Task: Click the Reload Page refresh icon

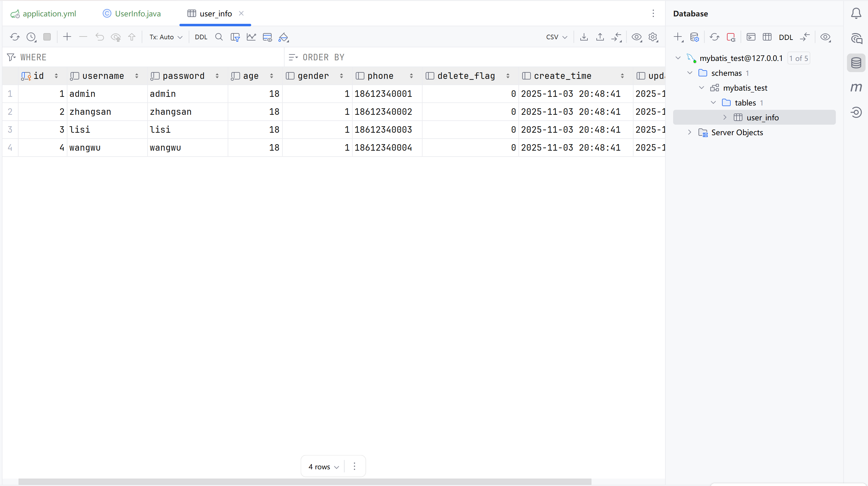Action: coord(15,37)
